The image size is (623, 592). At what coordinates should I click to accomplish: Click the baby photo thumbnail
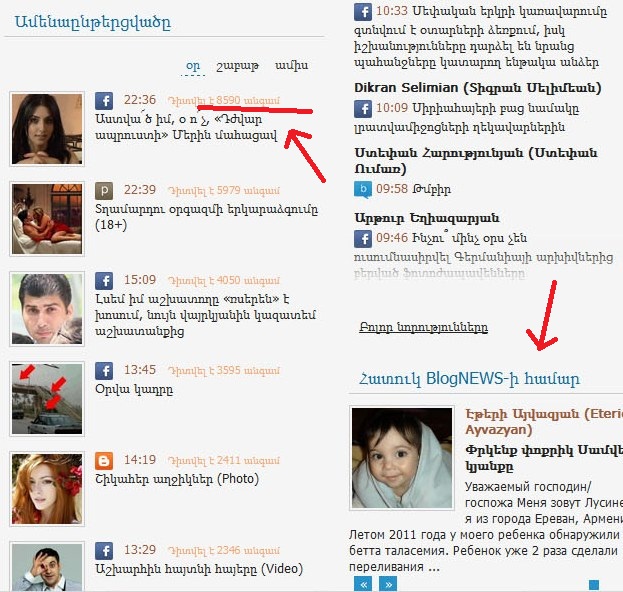[x=402, y=458]
